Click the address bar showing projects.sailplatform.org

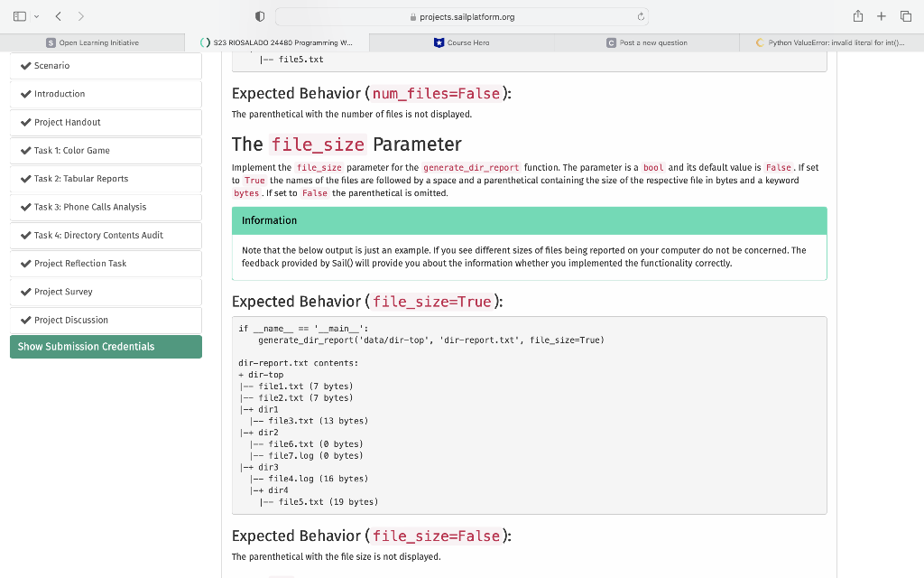point(462,16)
